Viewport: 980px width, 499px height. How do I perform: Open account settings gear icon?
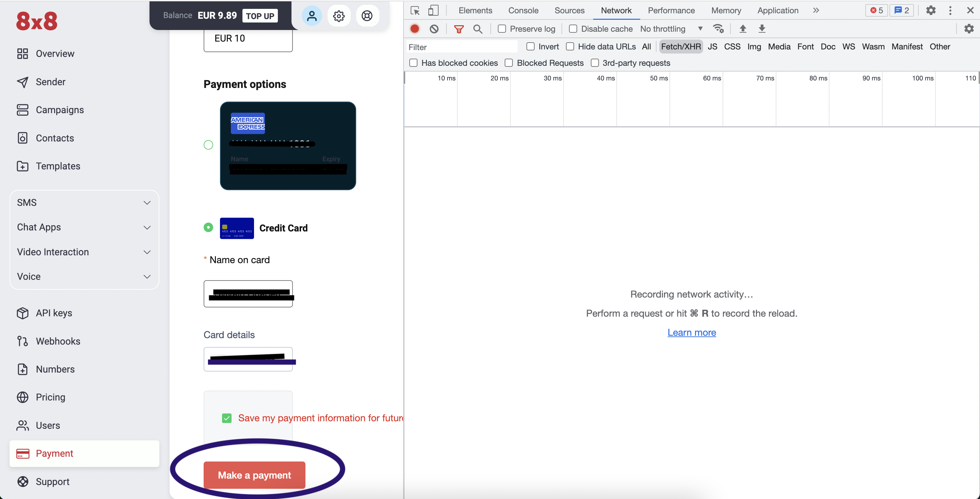pyautogui.click(x=339, y=16)
